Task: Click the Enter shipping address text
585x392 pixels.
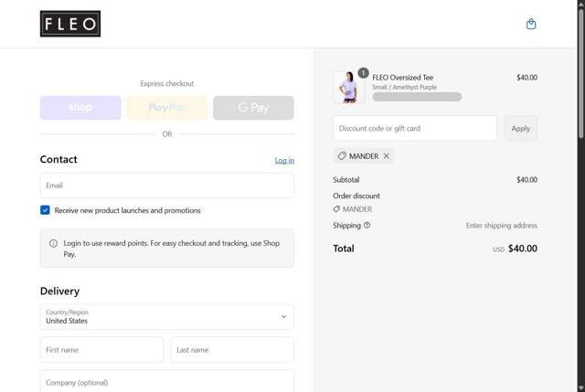Action: (502, 226)
